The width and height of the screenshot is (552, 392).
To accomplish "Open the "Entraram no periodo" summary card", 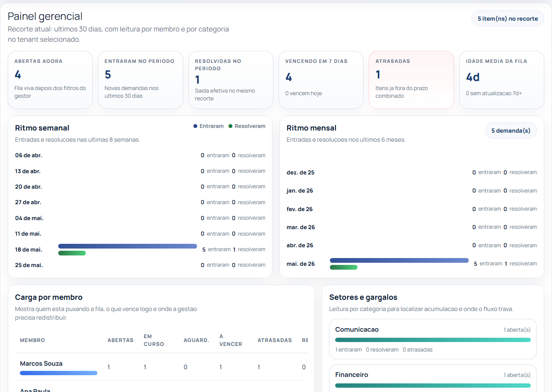I will tap(140, 80).
